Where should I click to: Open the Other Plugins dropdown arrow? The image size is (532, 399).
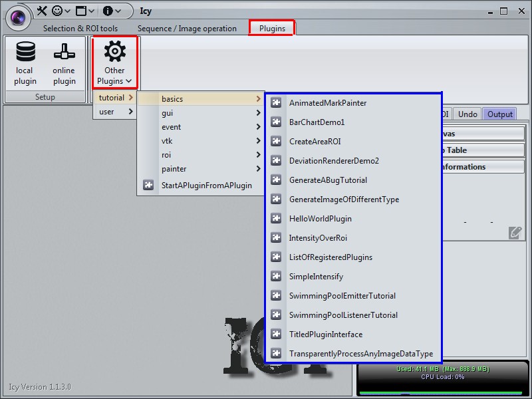128,81
